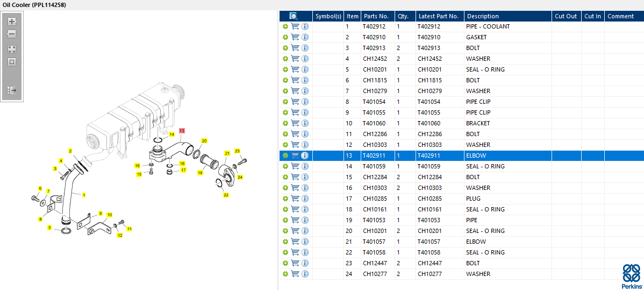Select callout 14 on the diagram
The width and height of the screenshot is (644, 290).
171,134
